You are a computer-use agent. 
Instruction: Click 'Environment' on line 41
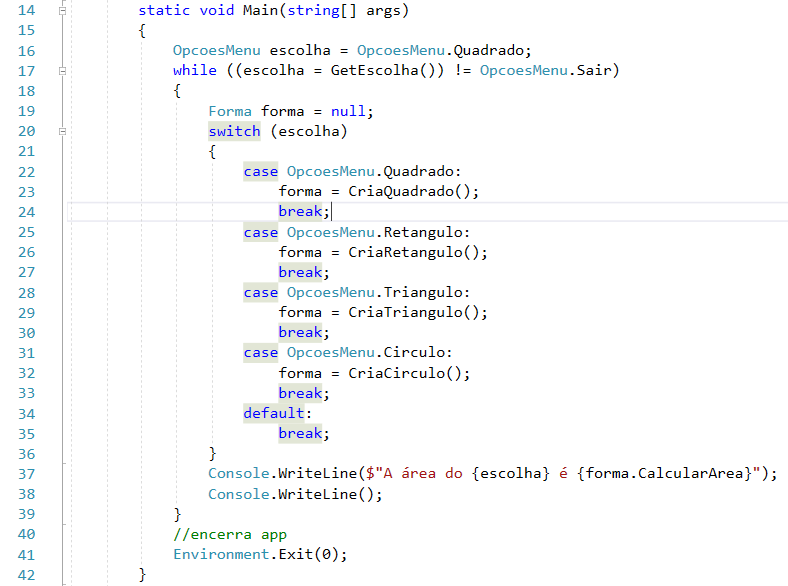point(221,554)
